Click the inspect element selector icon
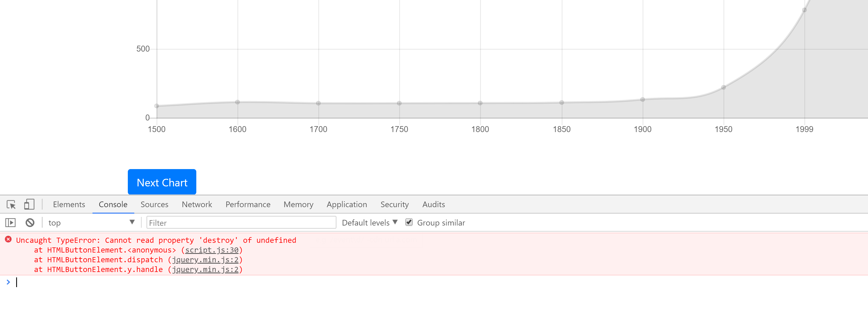868x326 pixels. pos(11,204)
